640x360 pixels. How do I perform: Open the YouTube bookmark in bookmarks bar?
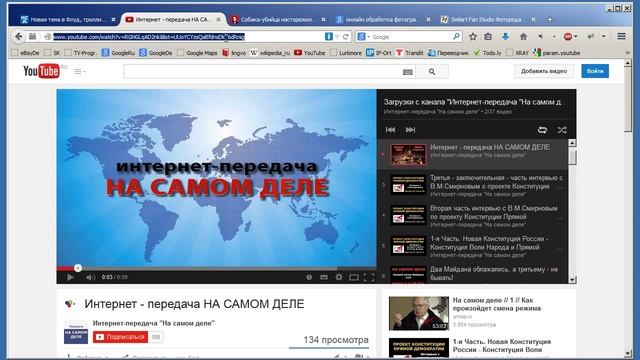[309, 53]
